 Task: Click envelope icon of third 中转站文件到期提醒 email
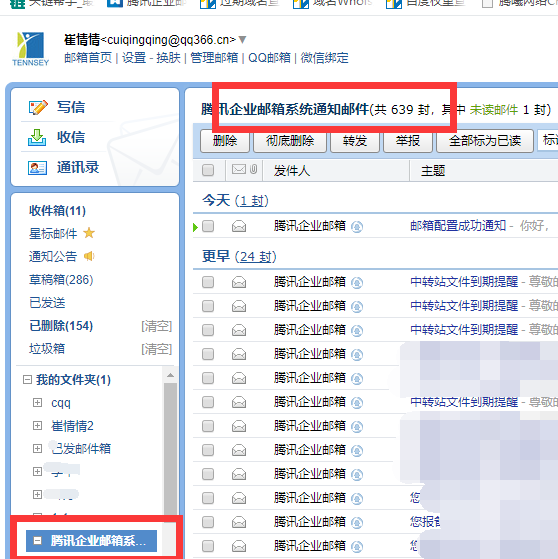point(239,331)
